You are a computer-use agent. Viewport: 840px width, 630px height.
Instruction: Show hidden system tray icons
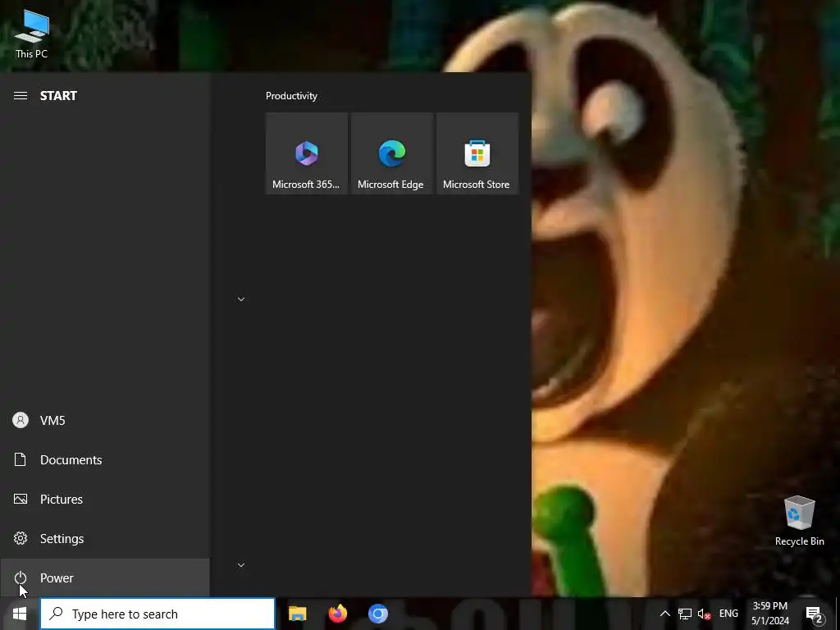tap(664, 614)
